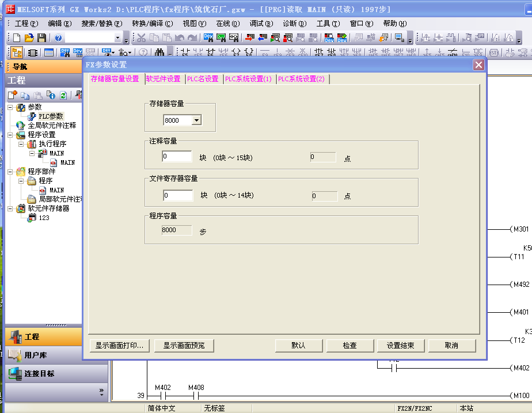Click the Open project folder icon

[29, 38]
